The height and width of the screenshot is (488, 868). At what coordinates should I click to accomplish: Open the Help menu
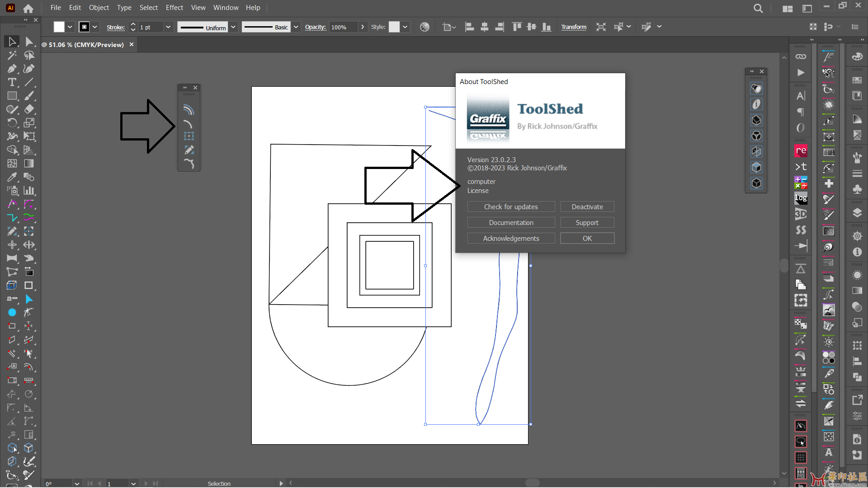click(x=253, y=8)
